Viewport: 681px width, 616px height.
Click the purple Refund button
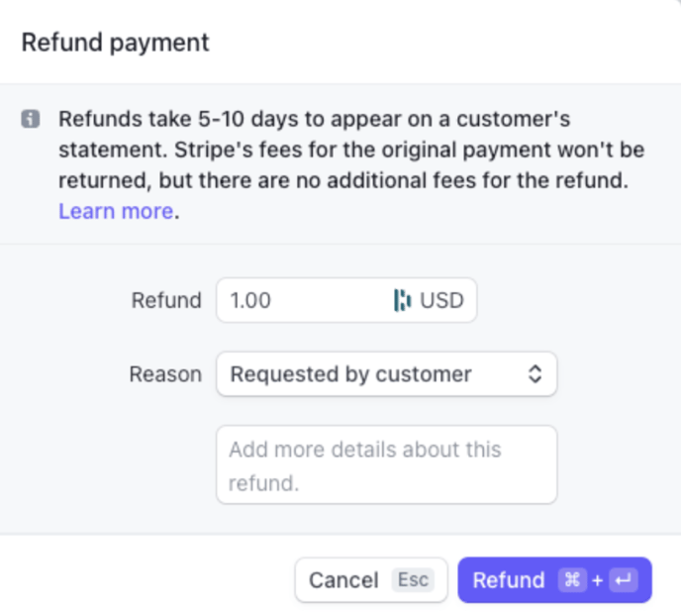(x=509, y=580)
